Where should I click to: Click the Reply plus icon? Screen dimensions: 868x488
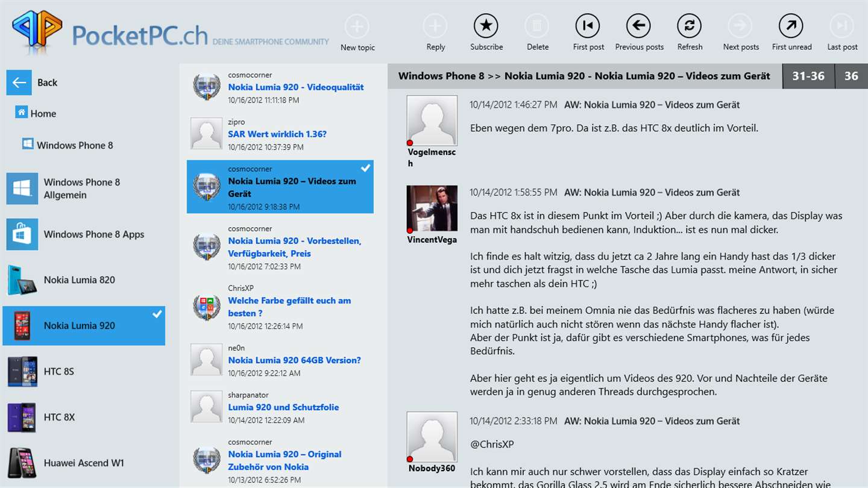point(435,27)
